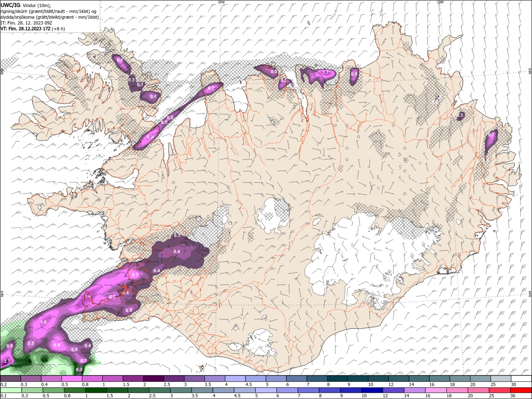Select upper legend swatch between 2.5 and 3
532x399 pixels.
click(x=174, y=379)
